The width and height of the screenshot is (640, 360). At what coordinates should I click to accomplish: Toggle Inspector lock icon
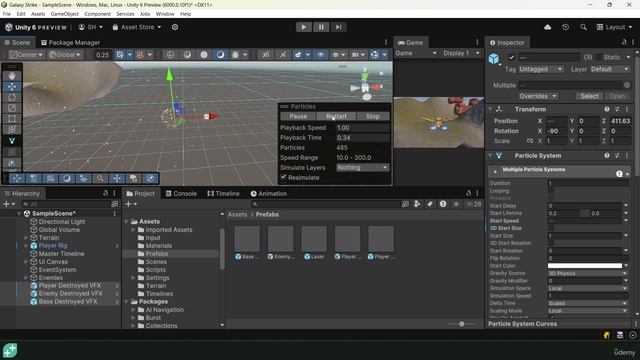coord(624,42)
